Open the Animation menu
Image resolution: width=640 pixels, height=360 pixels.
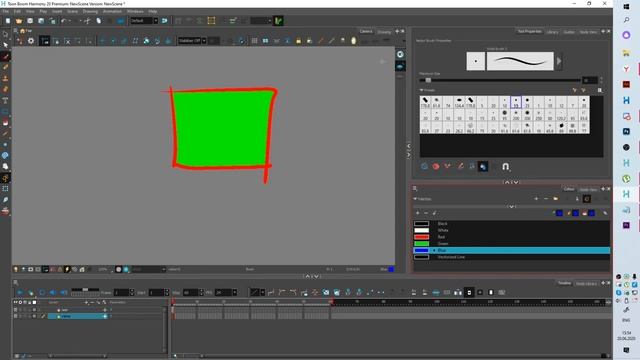[x=112, y=12]
